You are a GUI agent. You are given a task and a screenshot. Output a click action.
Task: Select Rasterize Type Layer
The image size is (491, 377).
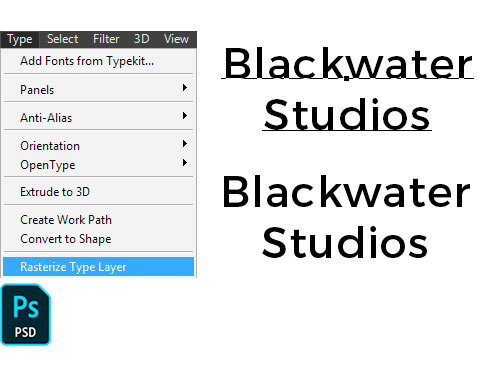98,267
